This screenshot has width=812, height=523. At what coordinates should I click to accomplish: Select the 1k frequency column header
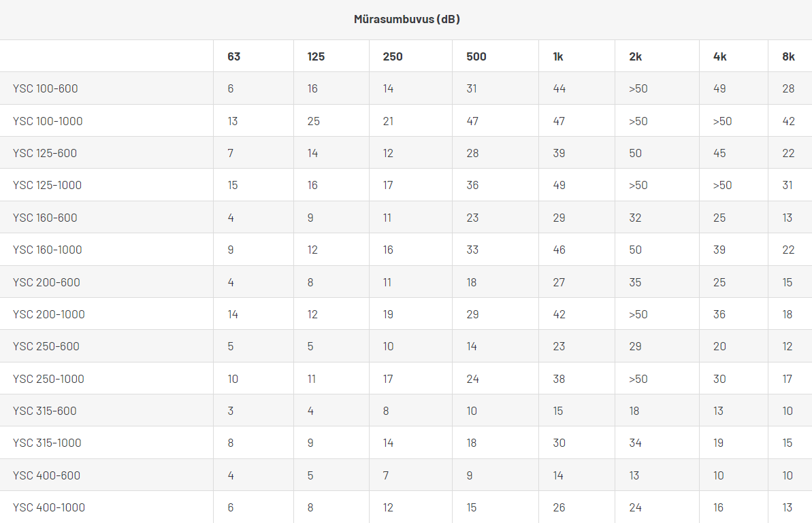point(558,56)
